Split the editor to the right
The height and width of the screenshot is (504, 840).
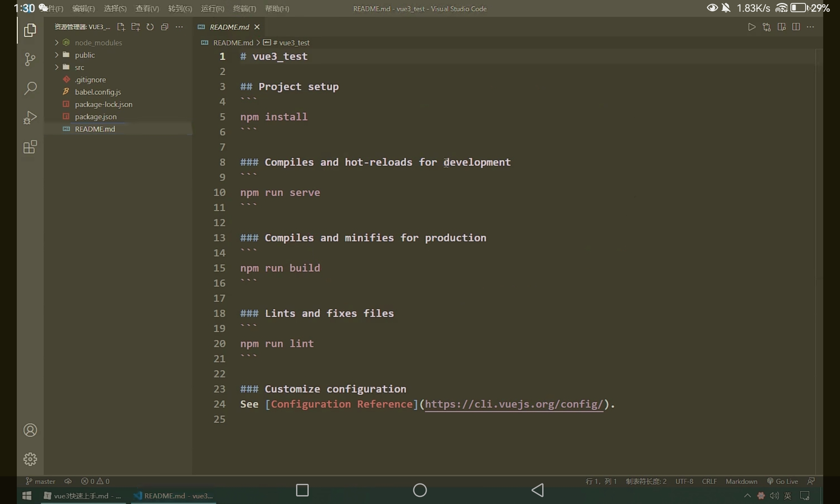[x=796, y=27]
